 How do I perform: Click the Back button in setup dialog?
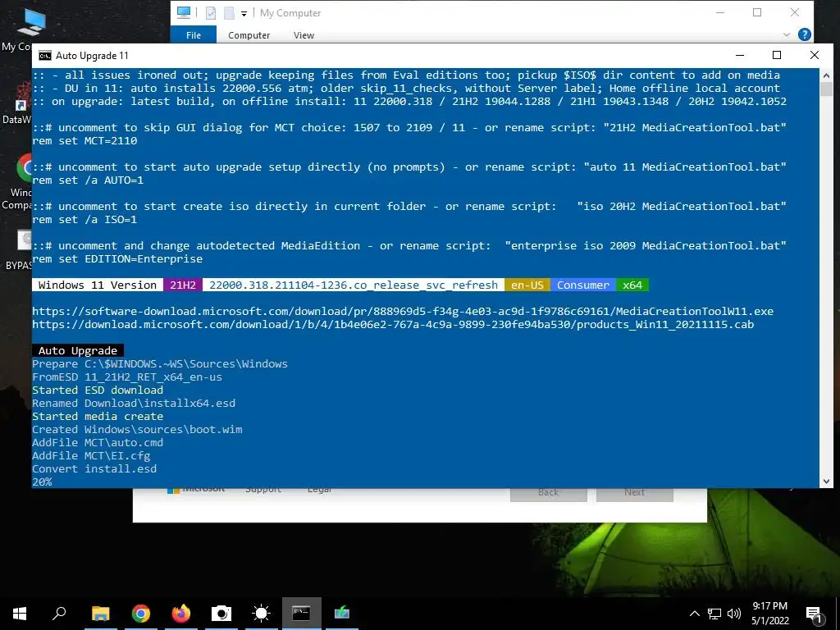pos(548,492)
